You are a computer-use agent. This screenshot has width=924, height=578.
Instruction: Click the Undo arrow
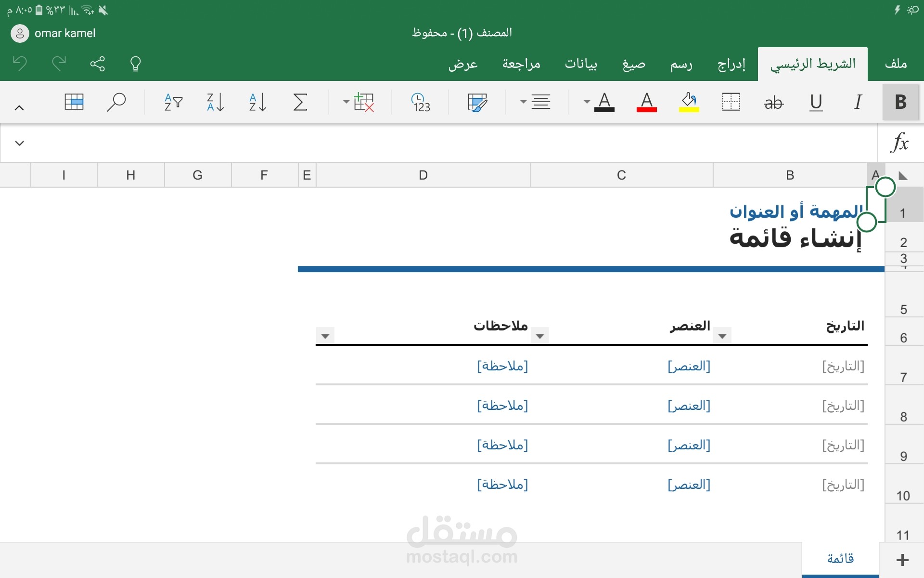tap(20, 64)
